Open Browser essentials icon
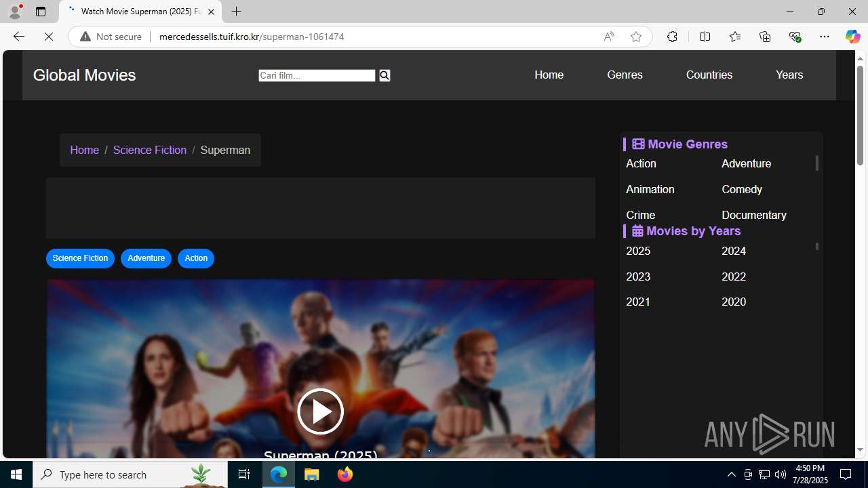Image resolution: width=868 pixels, height=488 pixels. [795, 37]
